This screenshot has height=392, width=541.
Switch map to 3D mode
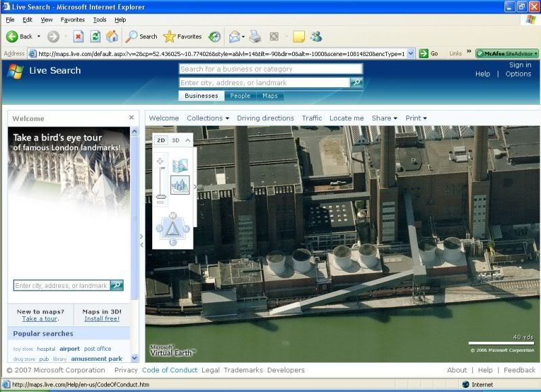[176, 141]
